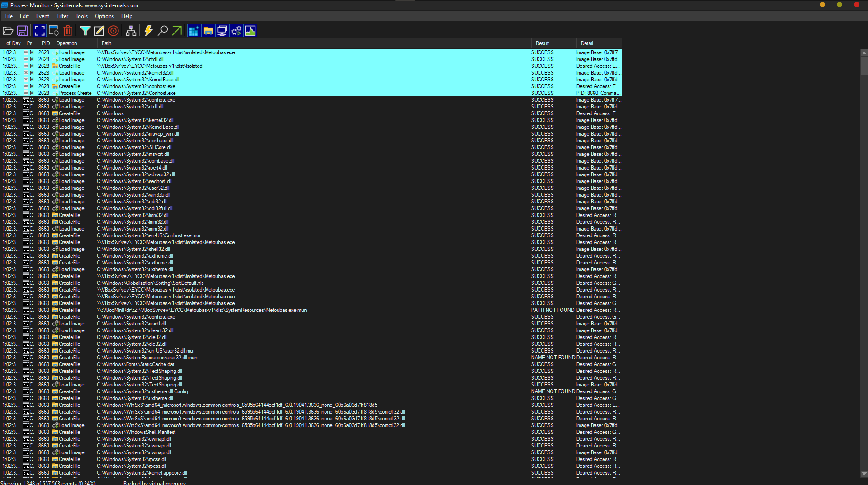Open the File menu
The width and height of the screenshot is (868, 485).
tap(9, 16)
